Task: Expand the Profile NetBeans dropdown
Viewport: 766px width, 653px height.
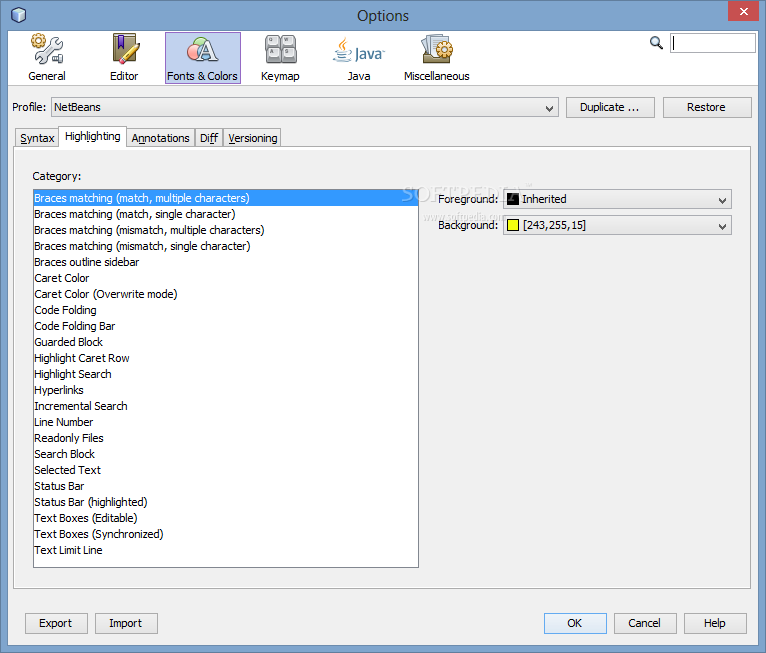Action: click(305, 107)
